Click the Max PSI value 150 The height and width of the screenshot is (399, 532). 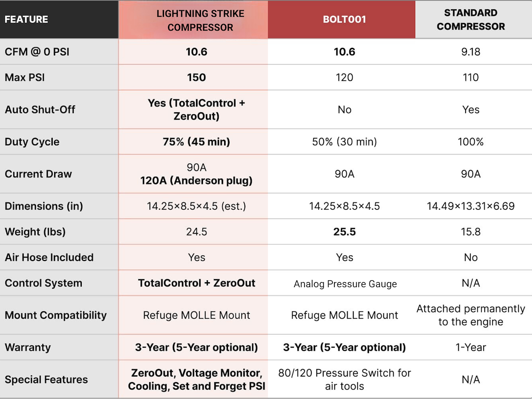[x=197, y=77]
